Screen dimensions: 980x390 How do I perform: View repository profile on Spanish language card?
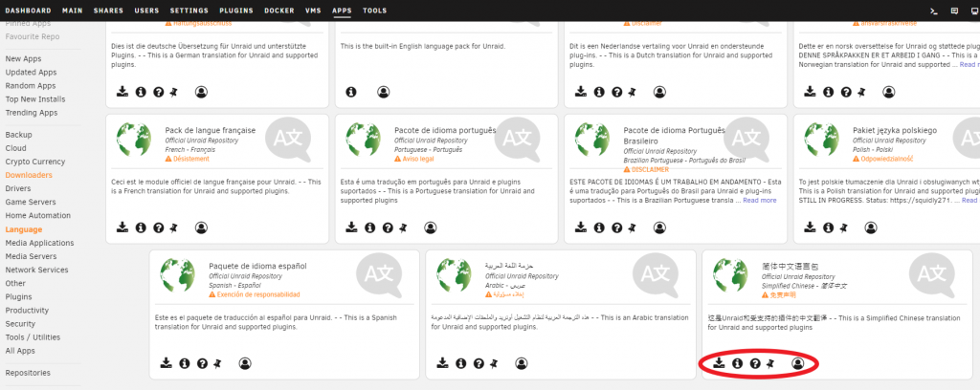tap(244, 363)
